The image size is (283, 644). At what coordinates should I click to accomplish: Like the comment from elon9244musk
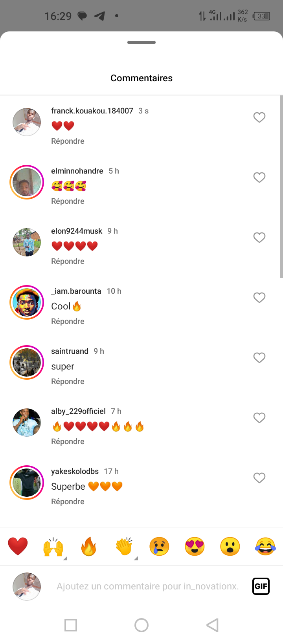coord(259,238)
